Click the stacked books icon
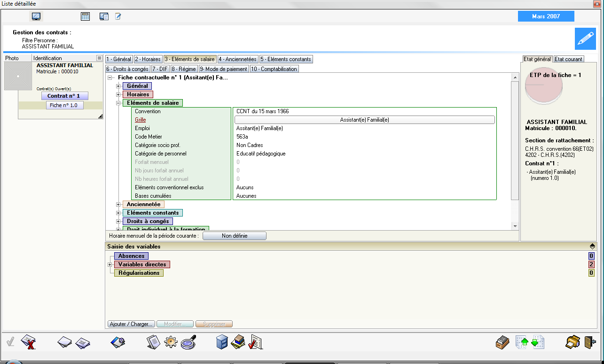 tap(239, 342)
